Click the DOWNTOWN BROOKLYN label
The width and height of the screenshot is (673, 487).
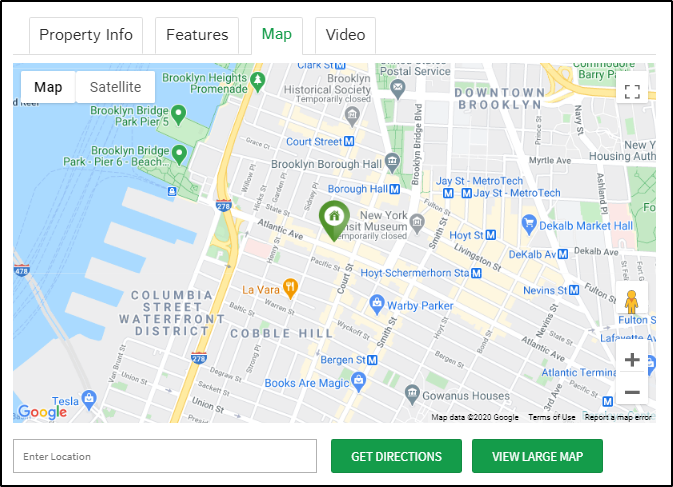[x=500, y=99]
